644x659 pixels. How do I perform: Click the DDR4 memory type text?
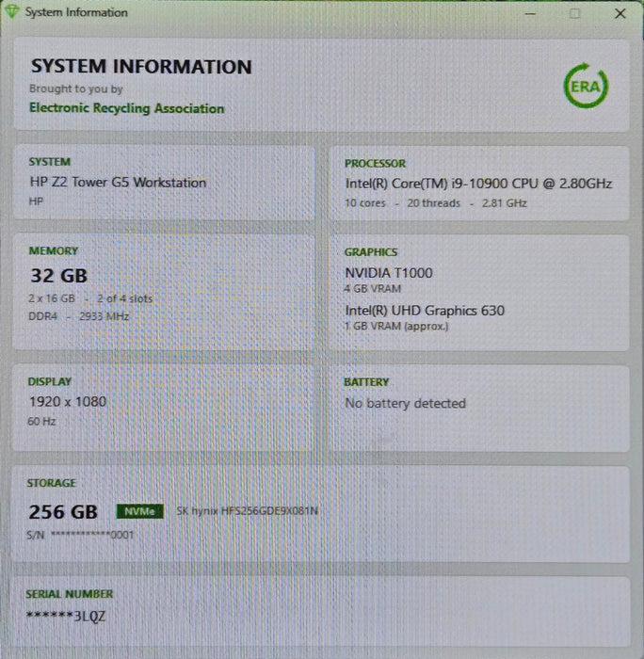[42, 316]
